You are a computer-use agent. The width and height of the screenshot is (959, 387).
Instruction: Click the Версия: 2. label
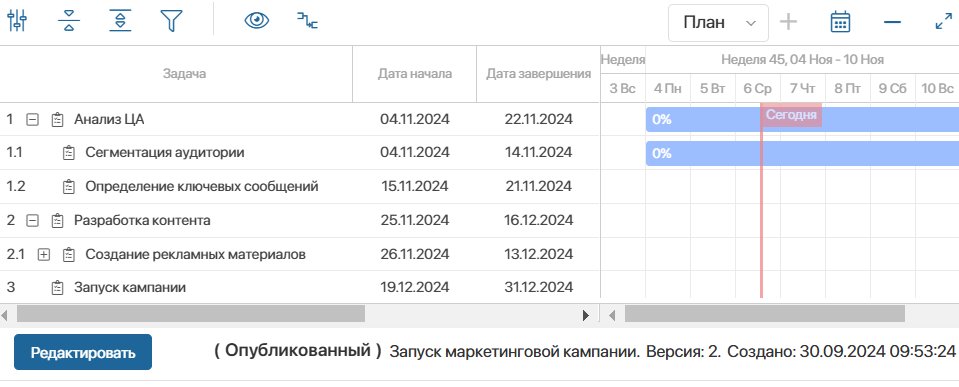[x=683, y=352]
